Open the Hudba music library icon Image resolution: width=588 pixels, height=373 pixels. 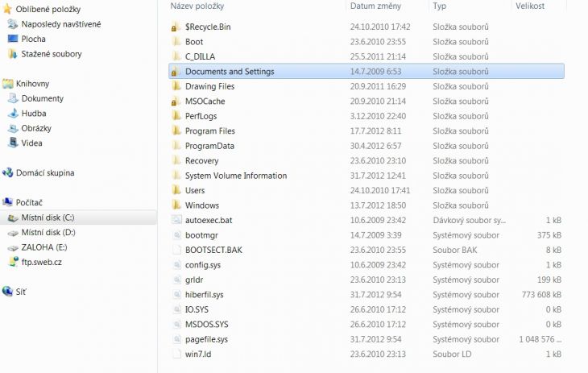pos(13,114)
